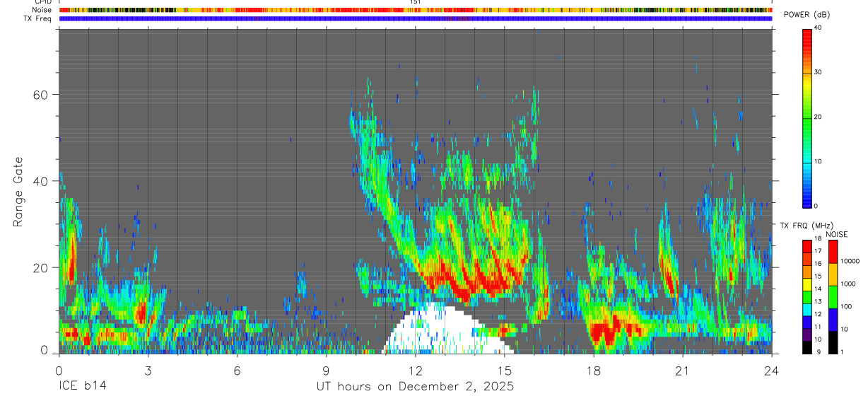Click the ICE b14 radar beam label
This screenshot has height=401, width=868.
click(x=82, y=387)
